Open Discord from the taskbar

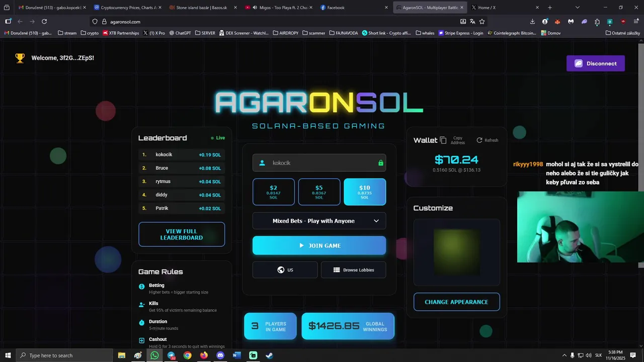pos(220,355)
